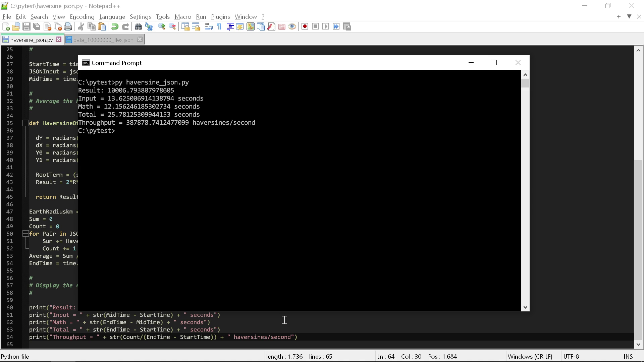The width and height of the screenshot is (644, 362).
Task: Maximize the Command Prompt window
Action: [494, 63]
